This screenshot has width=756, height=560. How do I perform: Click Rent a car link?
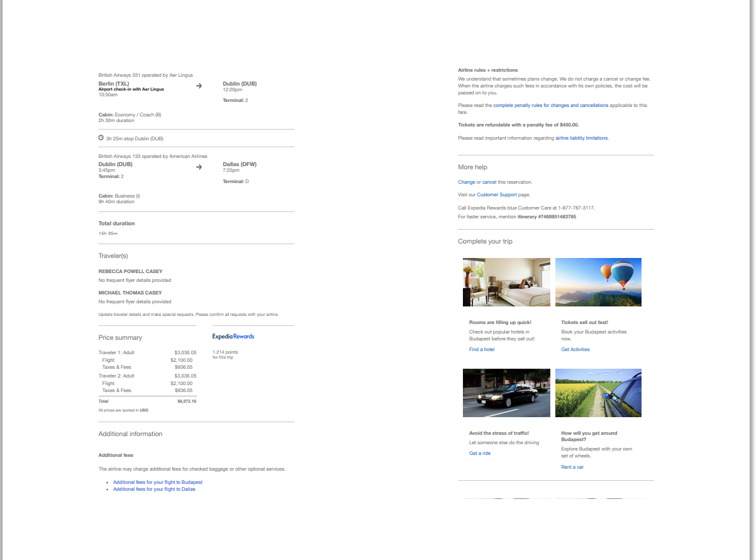(572, 467)
